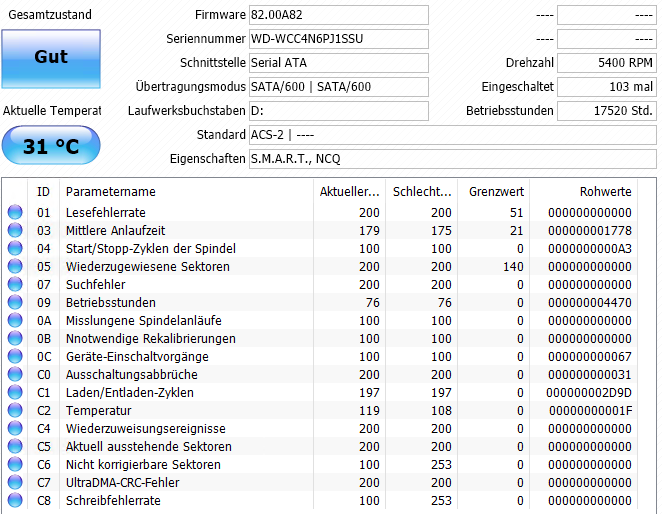
Task: Select Misslungene Spindelanläufe parameter name
Action: click(x=144, y=321)
